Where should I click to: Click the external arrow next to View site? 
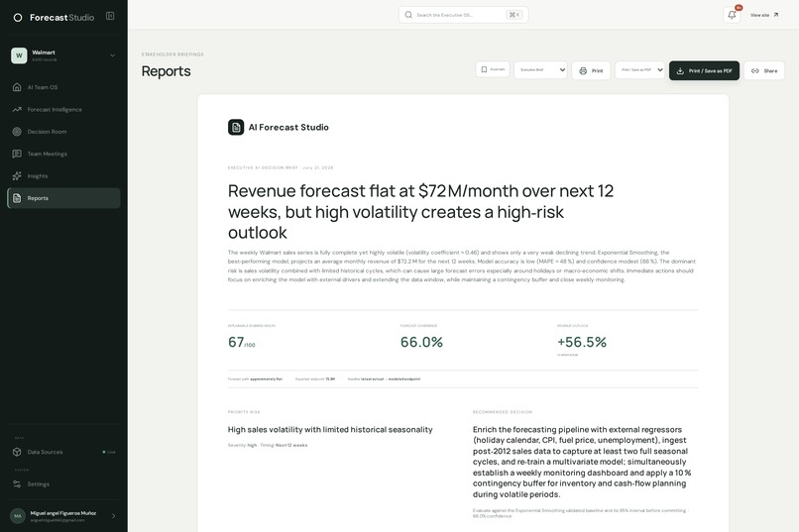pos(776,15)
